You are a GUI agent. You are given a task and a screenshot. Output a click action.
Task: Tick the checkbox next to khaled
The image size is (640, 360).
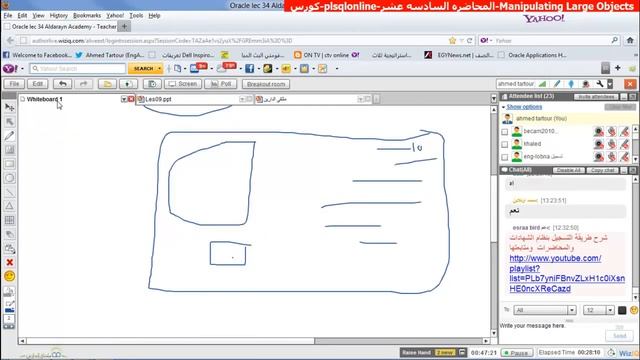[x=505, y=144]
